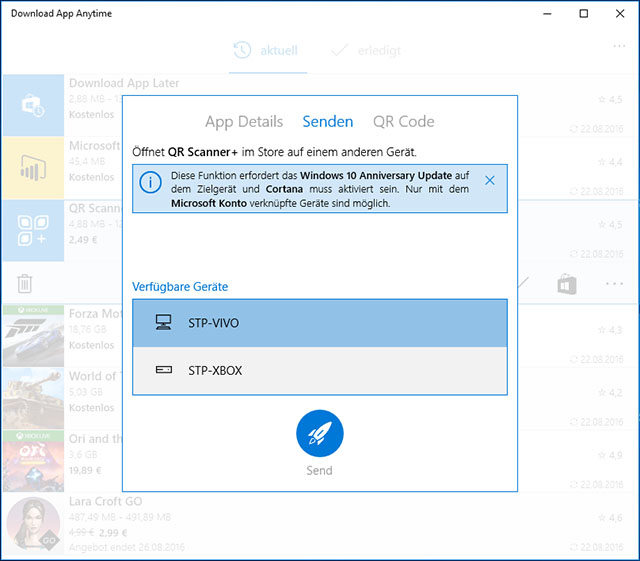Maximize the Download App Anytime window
Screen dimensions: 640x561
coord(584,13)
